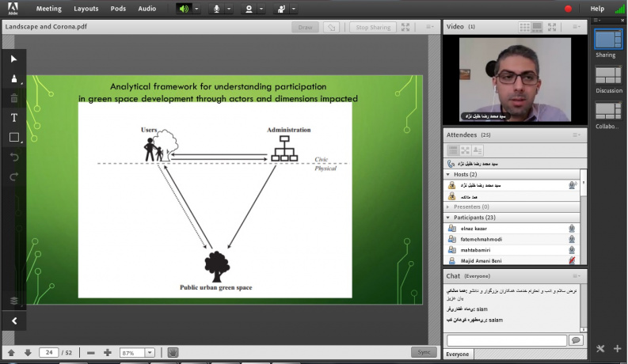Screen dimensions: 628x364
Task: Open the raise hand status dropdown
Action: point(294,9)
